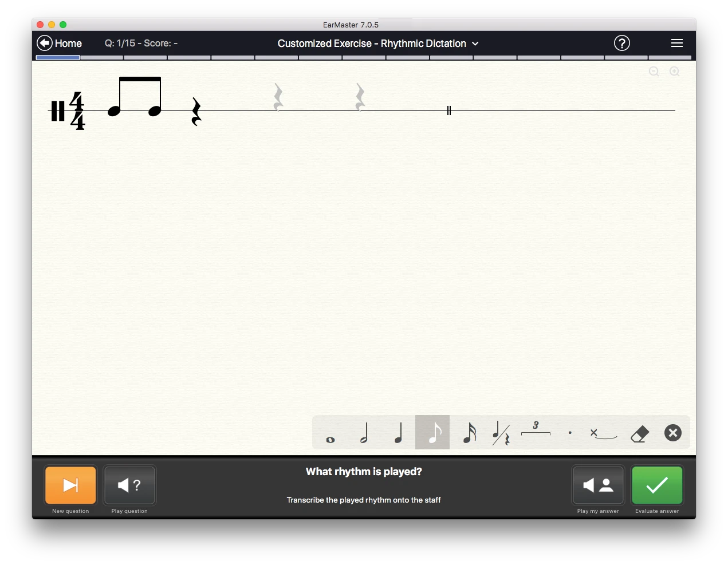Select the quarter note value

pos(398,433)
